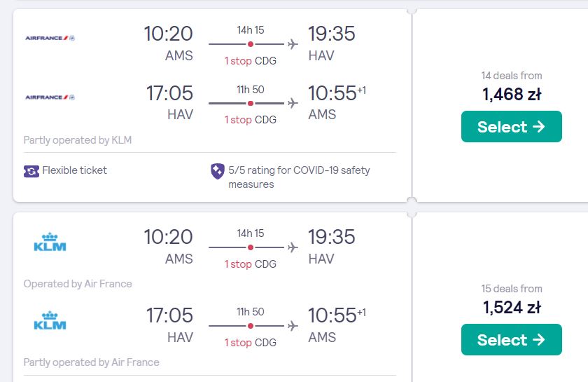Click Operated by Air France note
588x382 pixels.
[x=78, y=284]
